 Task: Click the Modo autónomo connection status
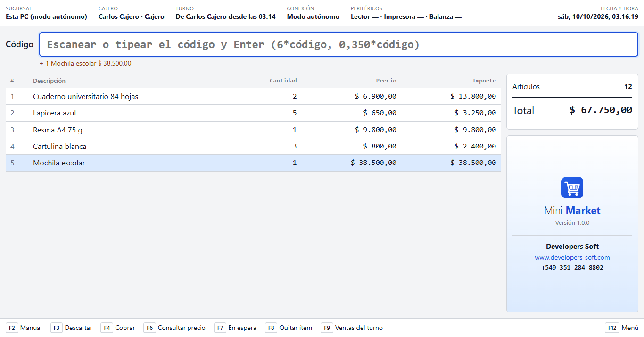tap(313, 16)
